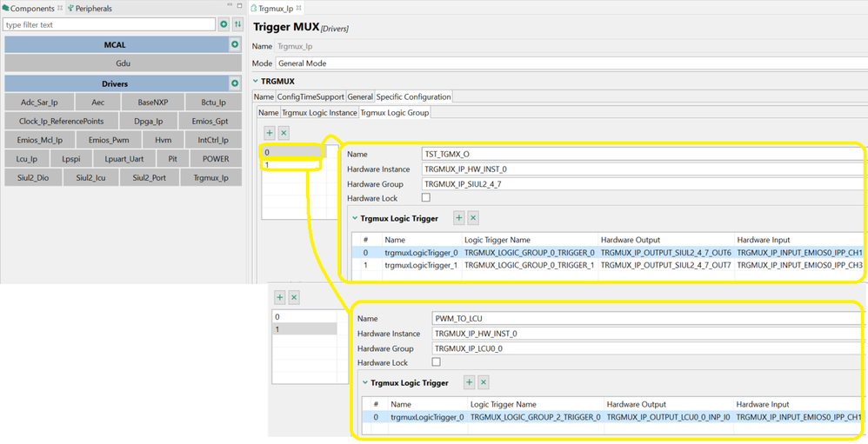Open the Specific Configuration tab
This screenshot has height=444, width=868.
[x=413, y=96]
